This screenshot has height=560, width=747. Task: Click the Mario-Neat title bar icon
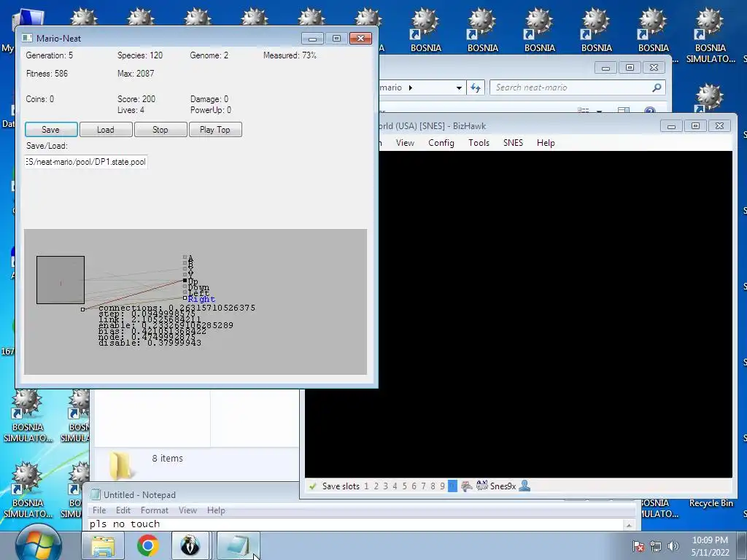(27, 38)
